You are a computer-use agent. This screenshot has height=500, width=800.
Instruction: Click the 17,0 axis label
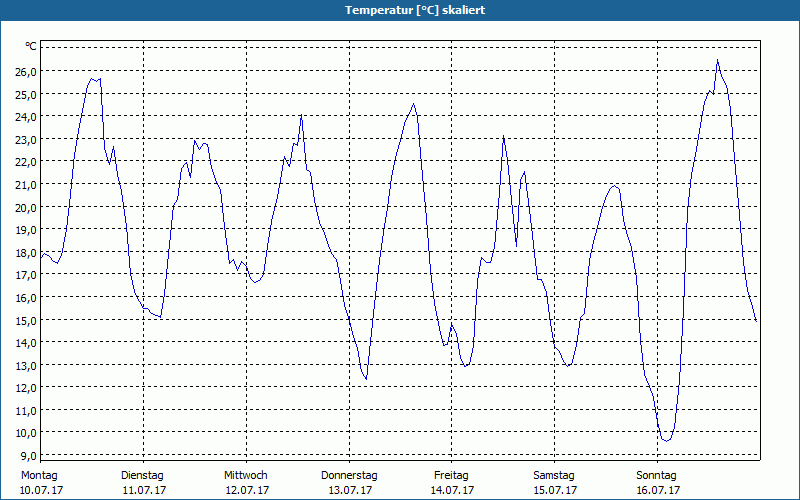click(27, 275)
